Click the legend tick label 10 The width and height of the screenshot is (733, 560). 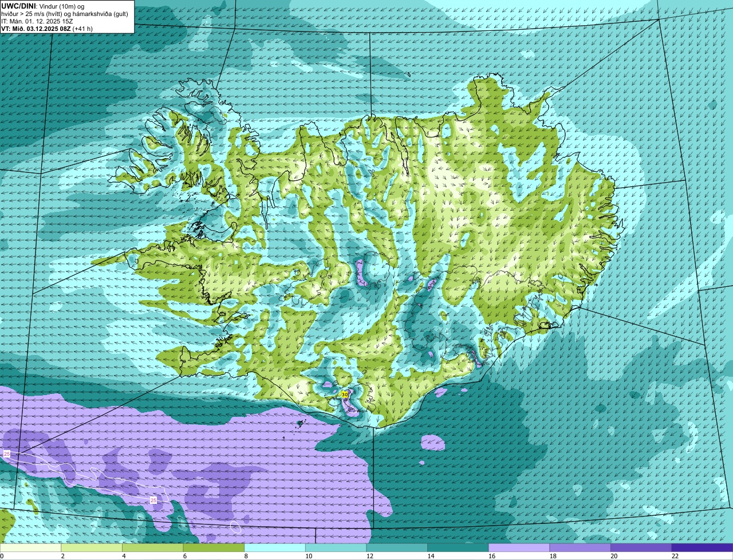[308, 556]
